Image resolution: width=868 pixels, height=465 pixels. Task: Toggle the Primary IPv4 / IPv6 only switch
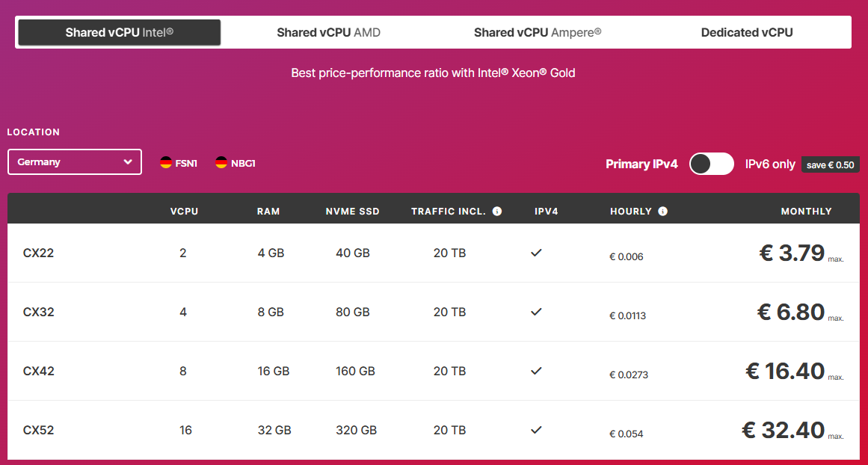coord(711,164)
